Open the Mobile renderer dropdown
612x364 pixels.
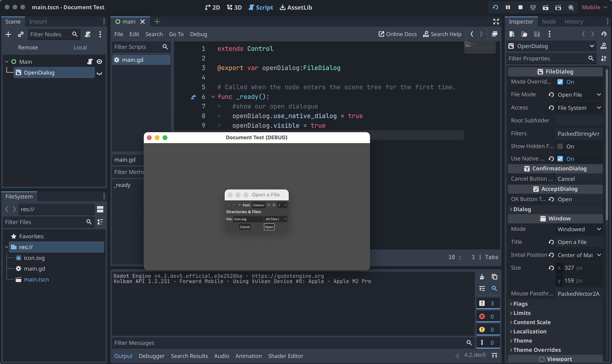tap(594, 7)
